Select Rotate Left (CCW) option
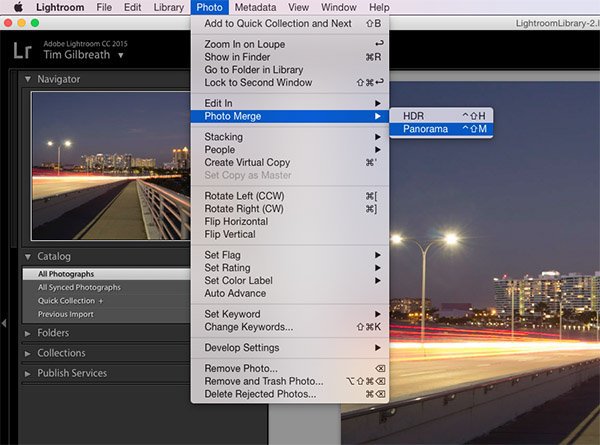The image size is (600, 445). pyautogui.click(x=244, y=196)
